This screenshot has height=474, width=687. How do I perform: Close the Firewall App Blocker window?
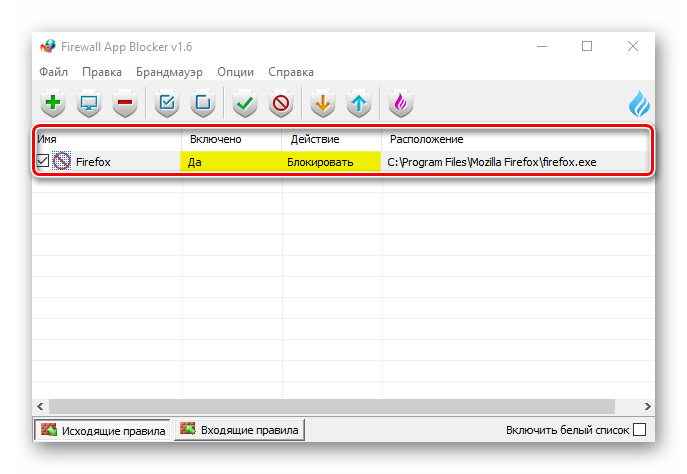633,46
